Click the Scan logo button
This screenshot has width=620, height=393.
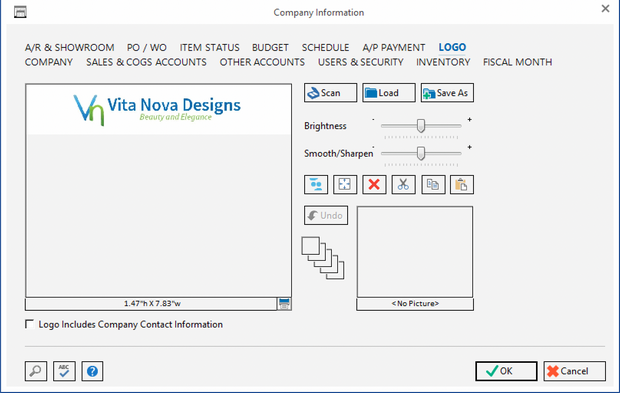[x=330, y=93]
